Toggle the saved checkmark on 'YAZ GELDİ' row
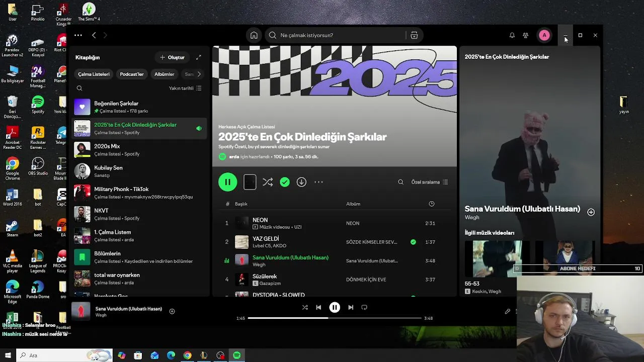The width and height of the screenshot is (644, 362). tap(413, 242)
